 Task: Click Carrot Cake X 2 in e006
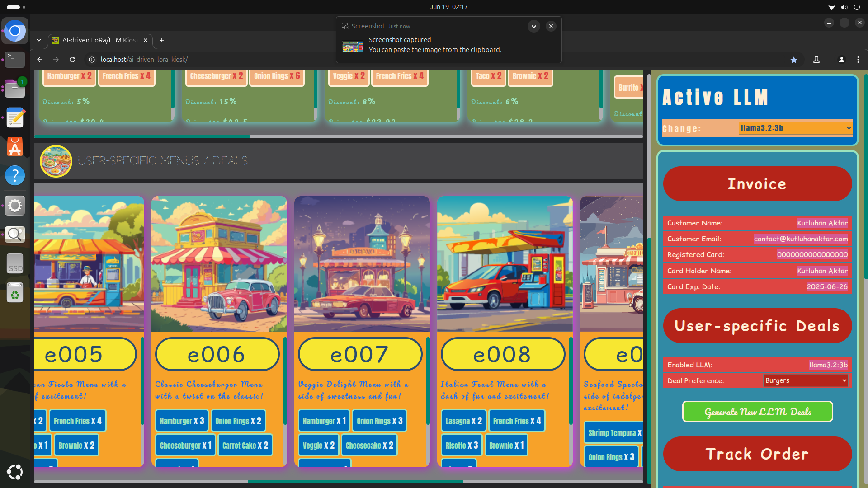click(245, 446)
